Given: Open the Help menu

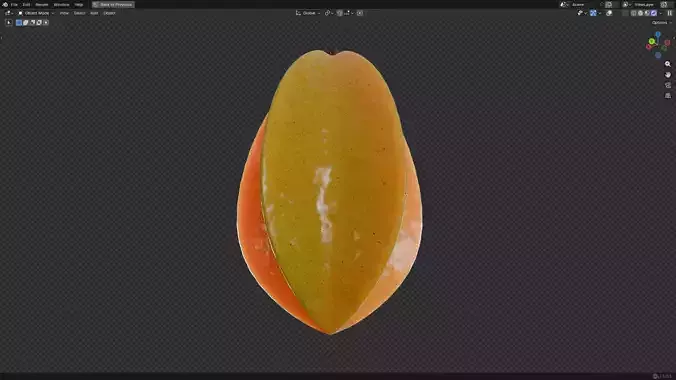Looking at the screenshot, I should pyautogui.click(x=78, y=4).
